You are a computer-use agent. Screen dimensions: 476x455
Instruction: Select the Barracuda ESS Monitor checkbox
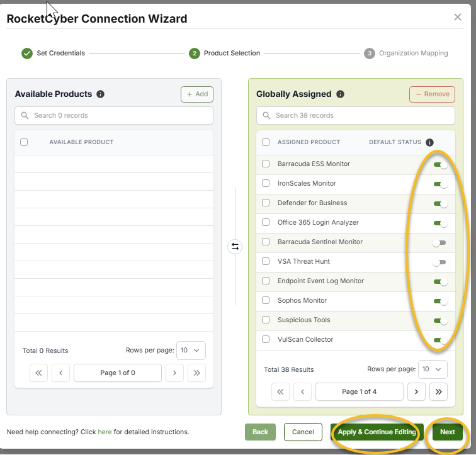266,164
